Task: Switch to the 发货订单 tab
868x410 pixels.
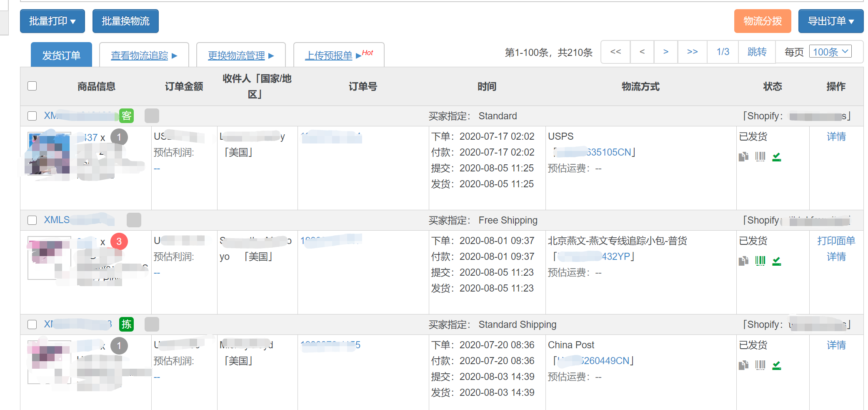Action: tap(61, 55)
